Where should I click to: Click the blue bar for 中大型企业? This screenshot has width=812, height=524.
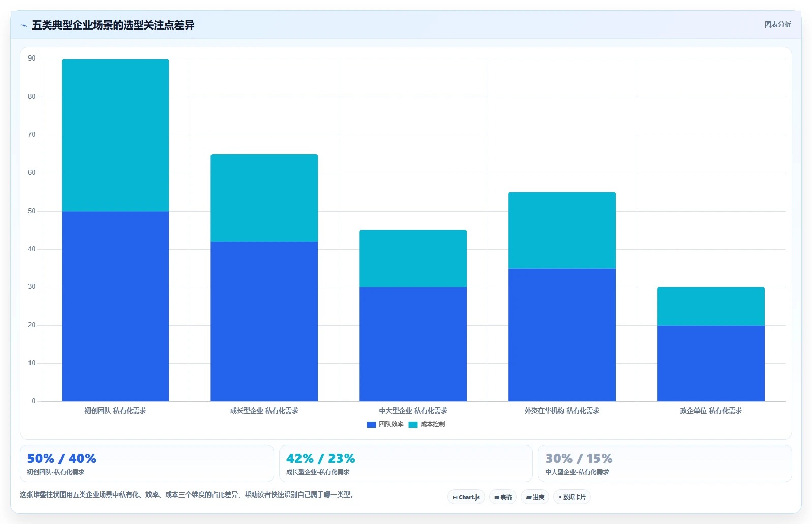[413, 344]
